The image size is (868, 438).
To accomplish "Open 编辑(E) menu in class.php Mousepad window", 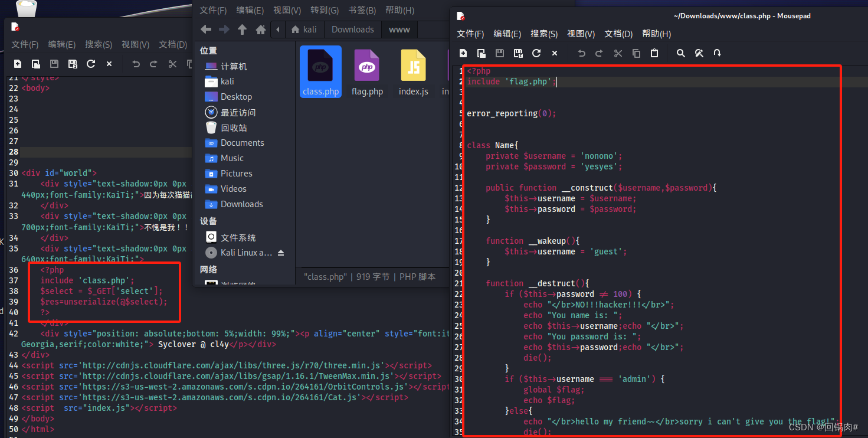I will tap(507, 34).
